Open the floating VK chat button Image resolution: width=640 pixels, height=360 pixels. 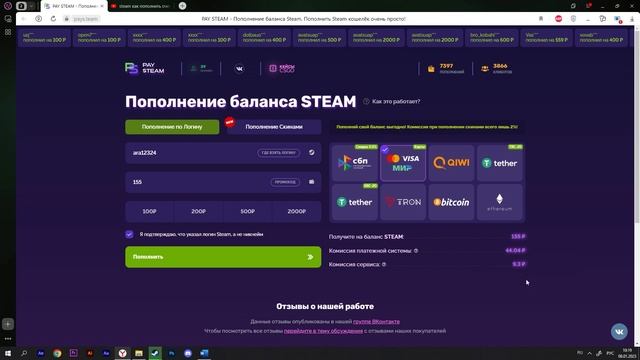point(619,331)
